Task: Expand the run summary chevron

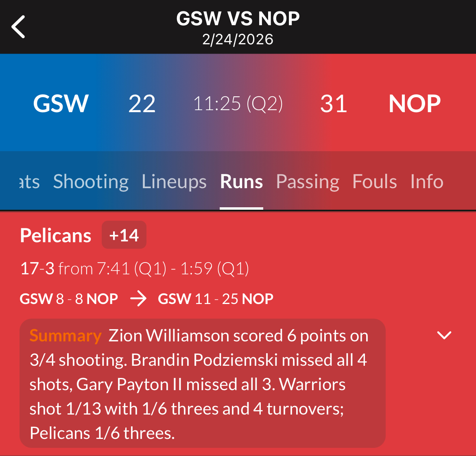Action: coord(444,335)
